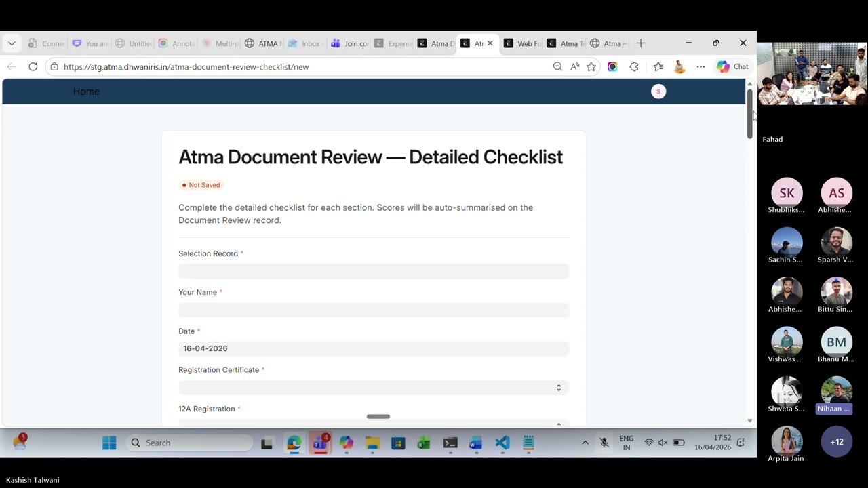
Task: Click the back navigation arrow
Action: pos(11,66)
